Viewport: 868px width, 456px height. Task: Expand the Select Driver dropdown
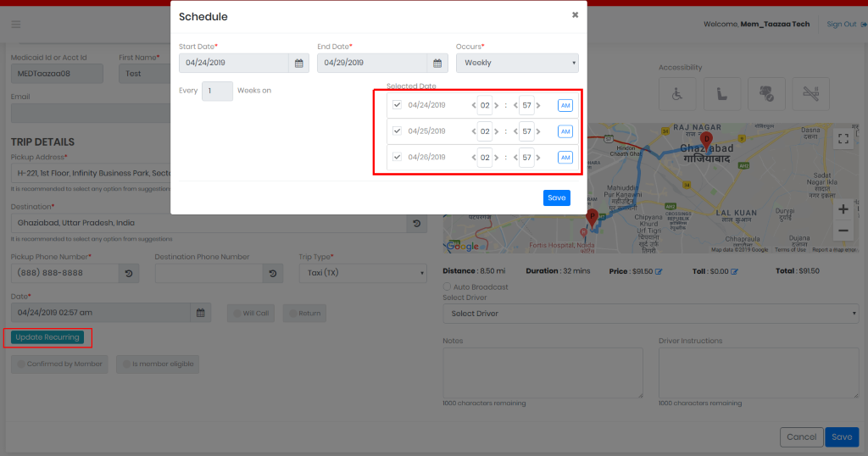(650, 314)
